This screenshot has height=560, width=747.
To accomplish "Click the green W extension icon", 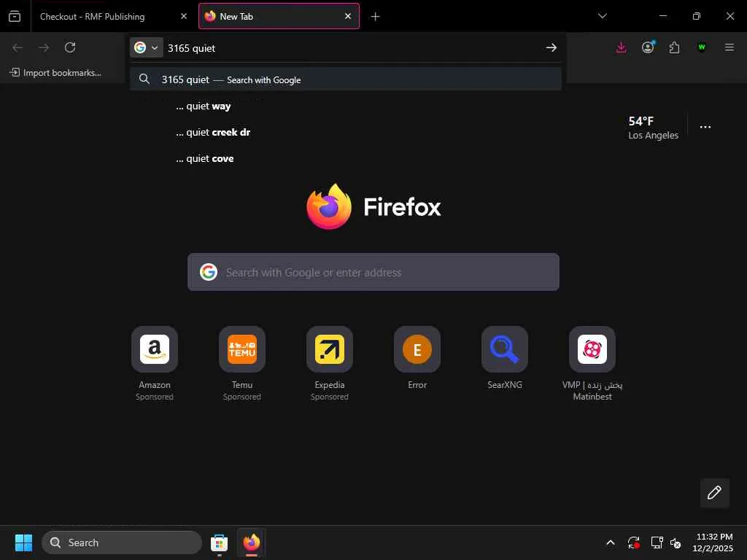I will [701, 47].
